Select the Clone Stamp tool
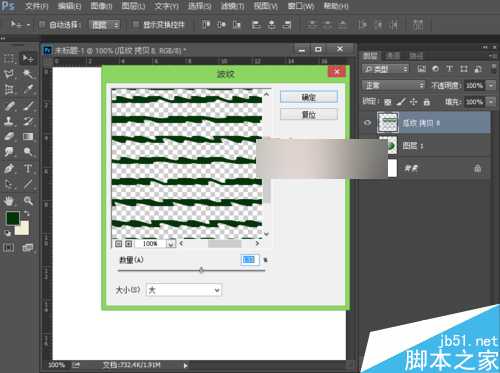This screenshot has height=373, width=500. pos(9,120)
